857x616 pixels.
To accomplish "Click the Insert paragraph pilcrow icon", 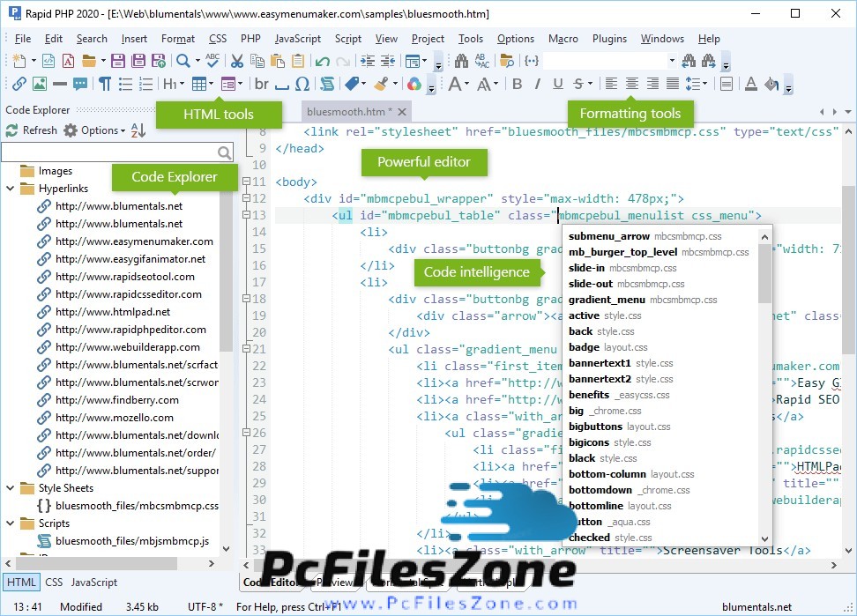I will point(105,84).
